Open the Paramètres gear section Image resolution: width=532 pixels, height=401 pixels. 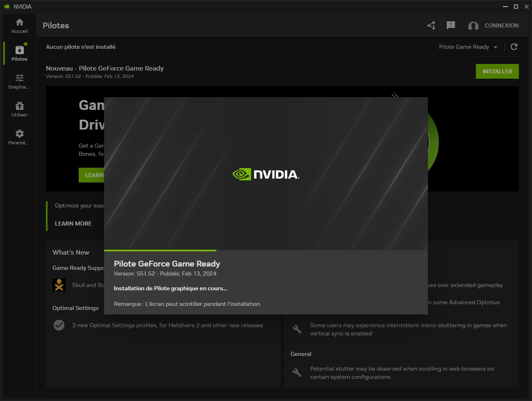[x=19, y=137]
